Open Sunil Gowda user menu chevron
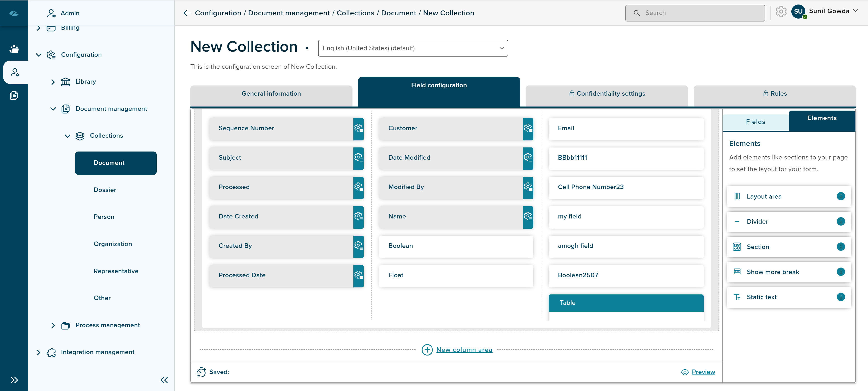 pos(855,11)
